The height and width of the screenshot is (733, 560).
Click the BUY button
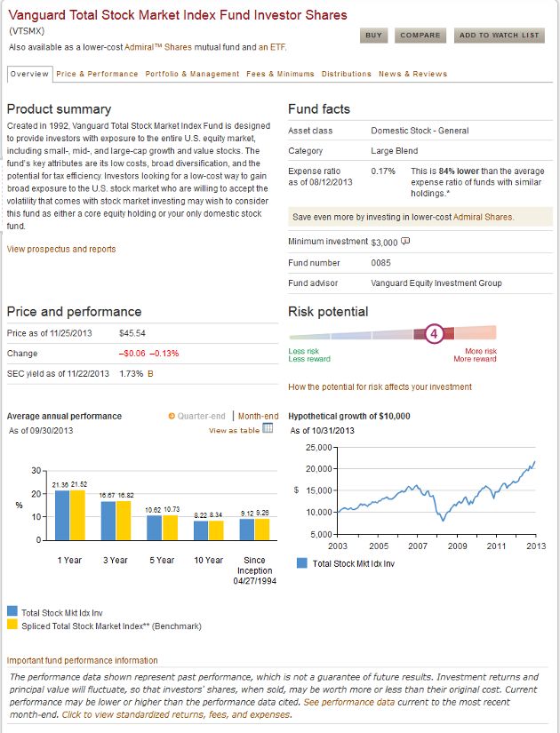(374, 36)
